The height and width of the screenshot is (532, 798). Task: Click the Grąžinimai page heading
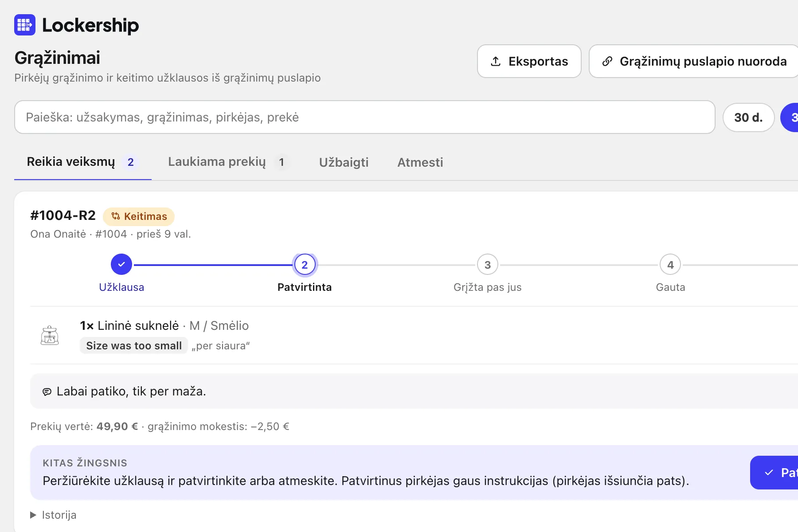[x=57, y=58]
